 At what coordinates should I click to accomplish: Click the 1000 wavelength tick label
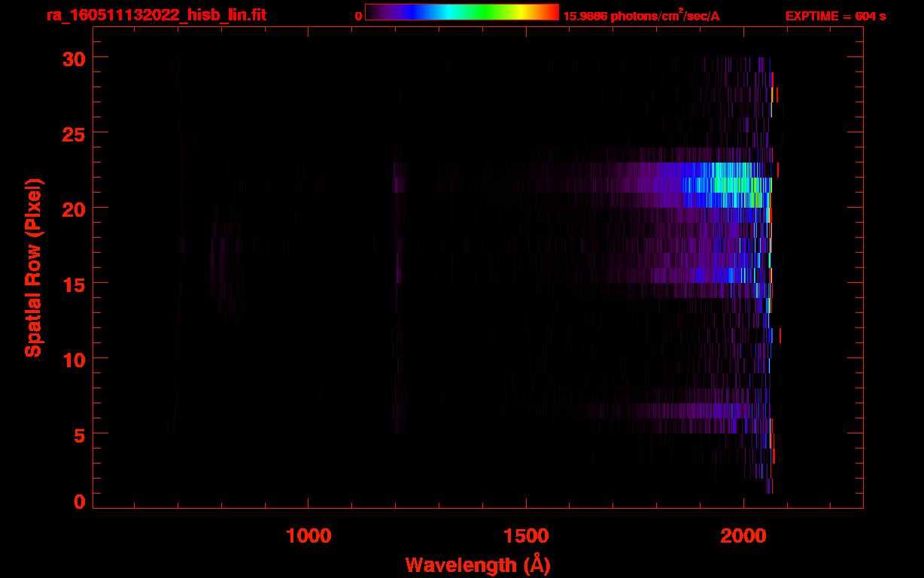coord(309,536)
